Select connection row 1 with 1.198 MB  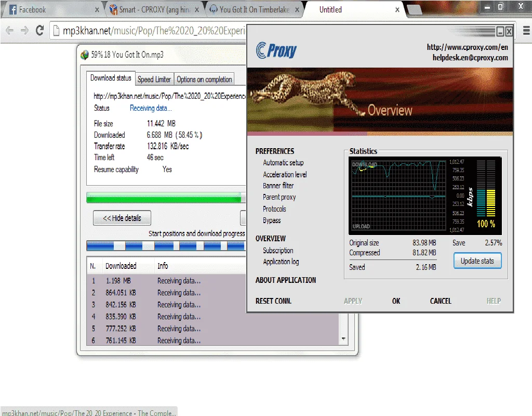[x=166, y=281]
